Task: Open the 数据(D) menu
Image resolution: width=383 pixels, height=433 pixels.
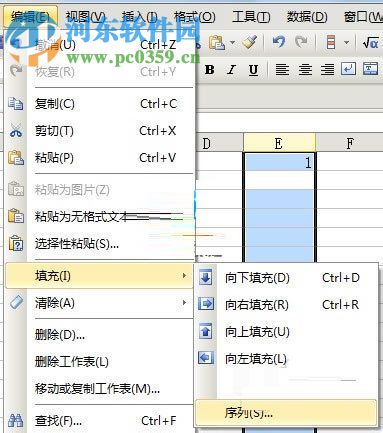Action: pyautogui.click(x=307, y=16)
